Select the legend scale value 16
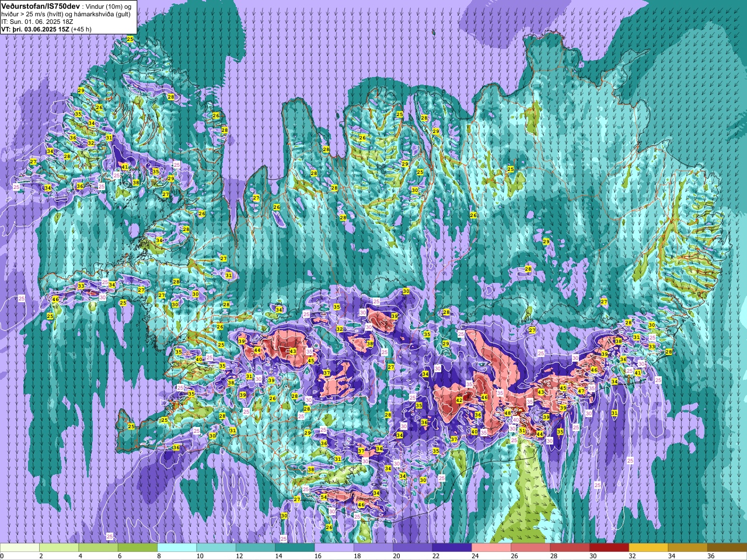Viewport: 747px width, 560px height. pyautogui.click(x=317, y=556)
